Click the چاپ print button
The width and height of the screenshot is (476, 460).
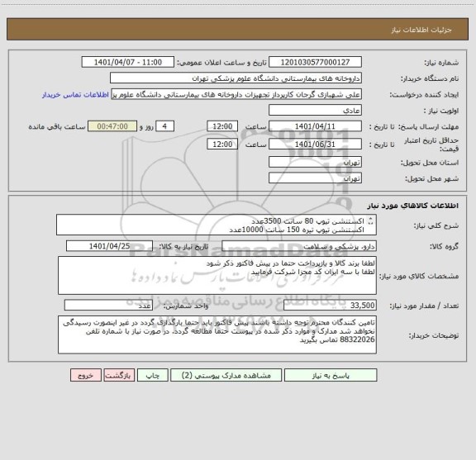click(152, 375)
